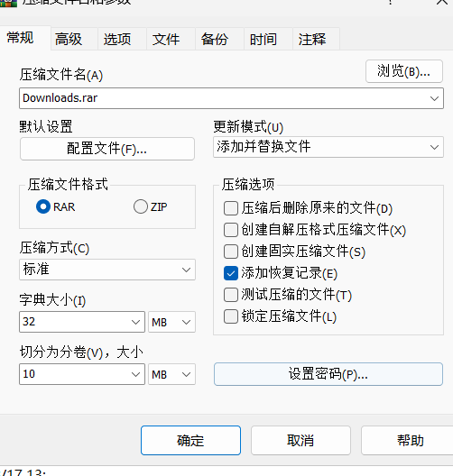Open the split volume MB unit dropdown

click(171, 374)
